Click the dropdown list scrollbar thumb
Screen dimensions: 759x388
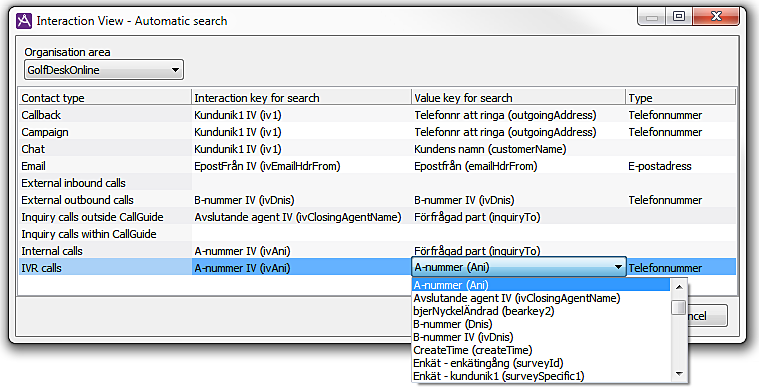click(679, 307)
